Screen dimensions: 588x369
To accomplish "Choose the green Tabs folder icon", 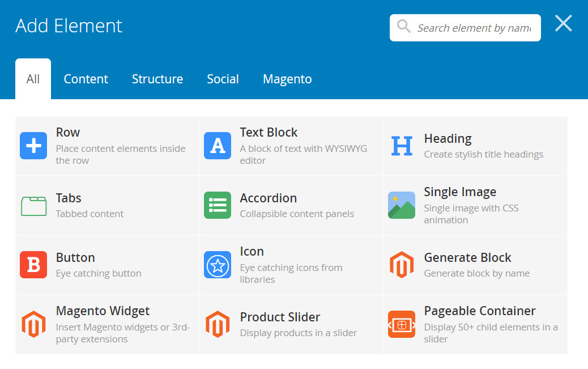I will (x=33, y=205).
